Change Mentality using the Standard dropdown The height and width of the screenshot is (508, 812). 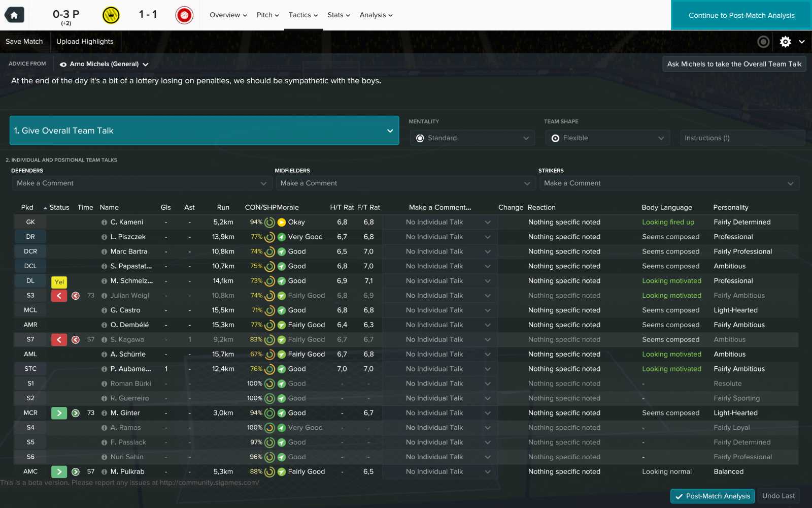point(472,138)
